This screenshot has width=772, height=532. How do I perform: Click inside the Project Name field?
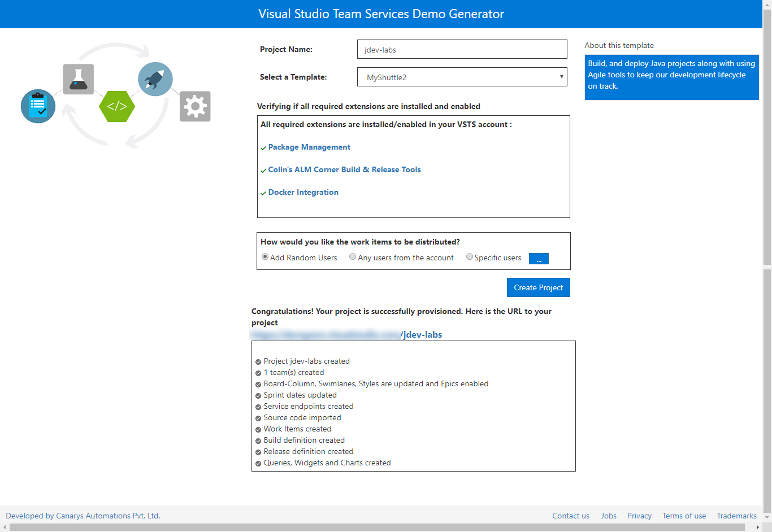point(462,49)
